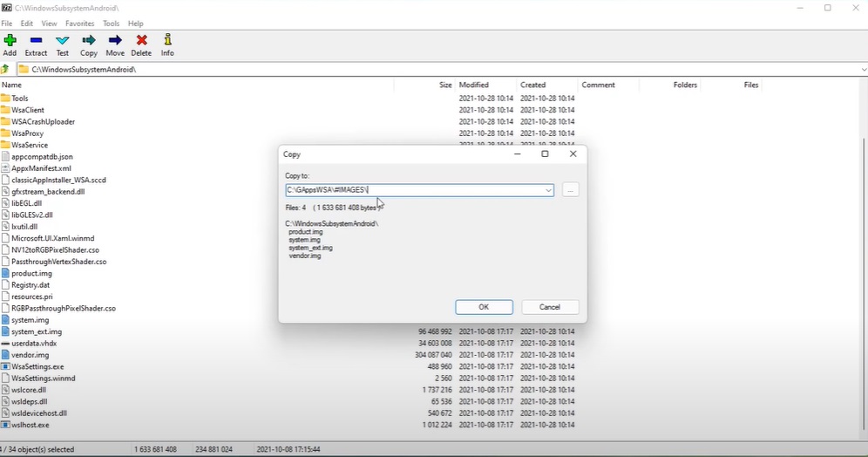Viewport: 868px width, 457px height.
Task: Click the Add toolbar icon
Action: (10, 40)
